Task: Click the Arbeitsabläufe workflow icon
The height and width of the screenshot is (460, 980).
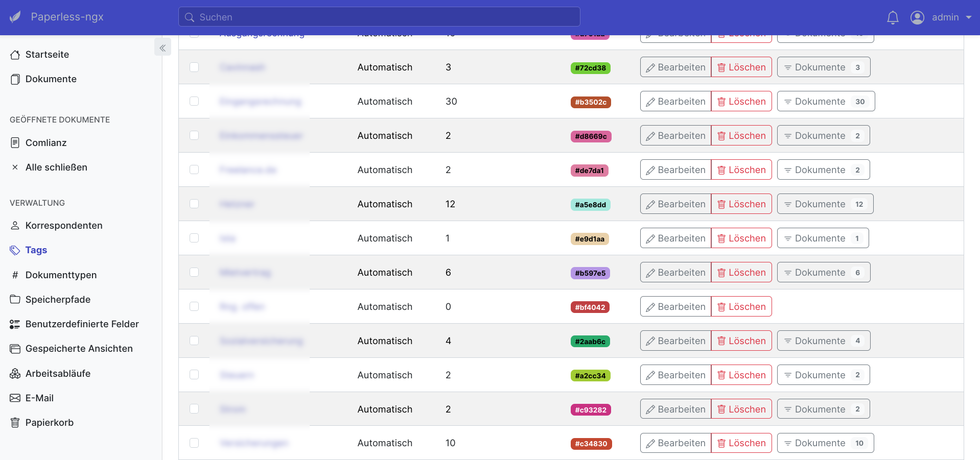Action: (14, 373)
